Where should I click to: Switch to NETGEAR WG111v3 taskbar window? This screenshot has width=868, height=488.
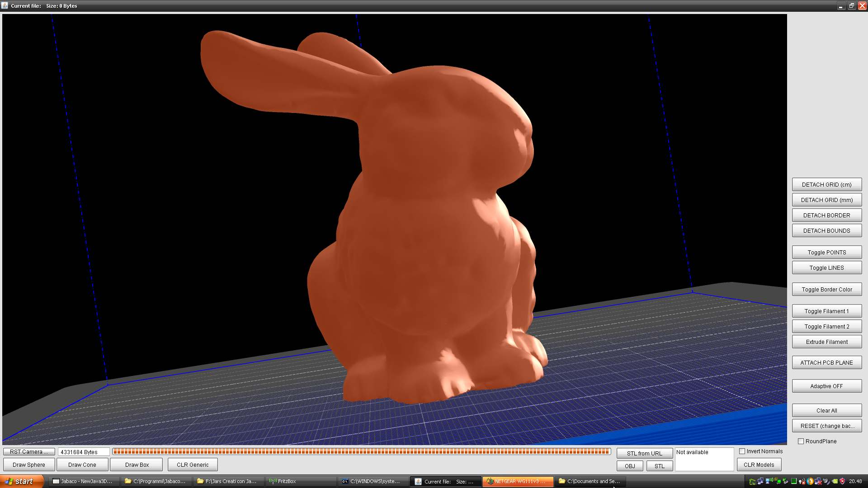coord(518,481)
